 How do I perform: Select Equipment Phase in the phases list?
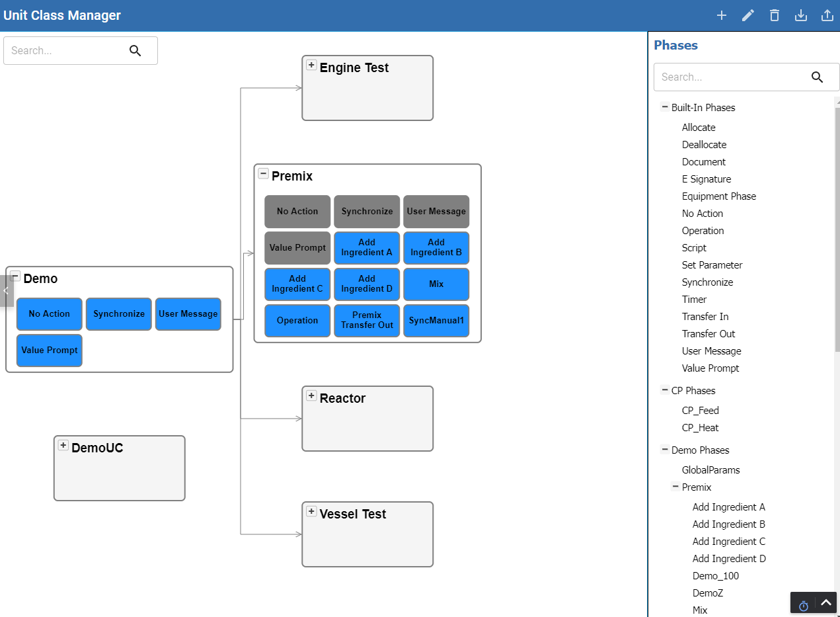(x=718, y=196)
